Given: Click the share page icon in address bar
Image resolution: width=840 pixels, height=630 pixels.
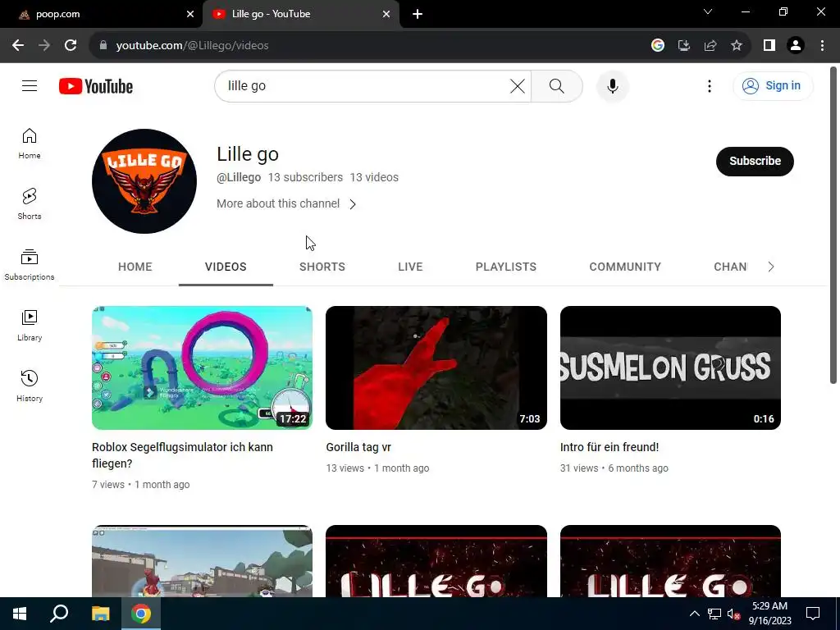Looking at the screenshot, I should coord(710,46).
